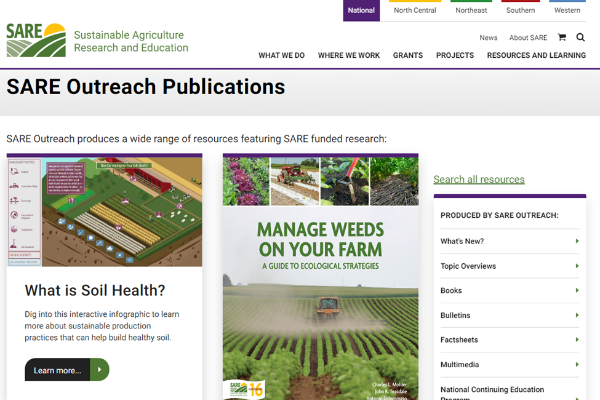Click the SARE logo
This screenshot has width=600, height=400.
(x=36, y=40)
